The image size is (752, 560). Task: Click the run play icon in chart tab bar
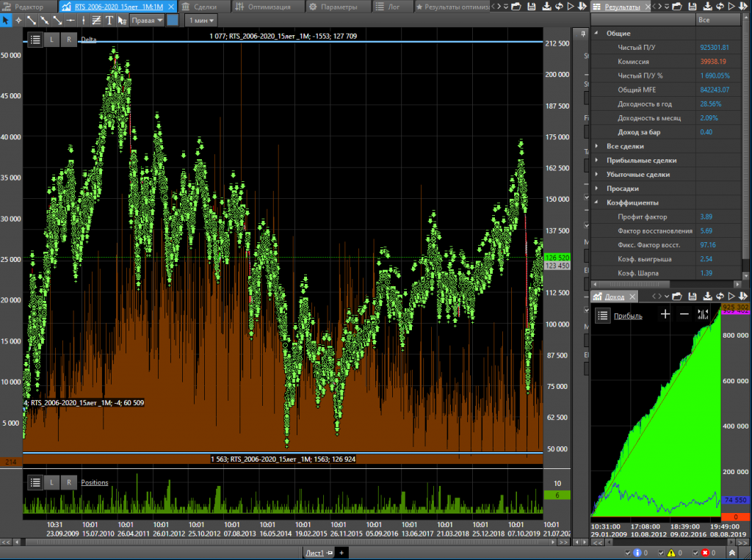(x=571, y=7)
